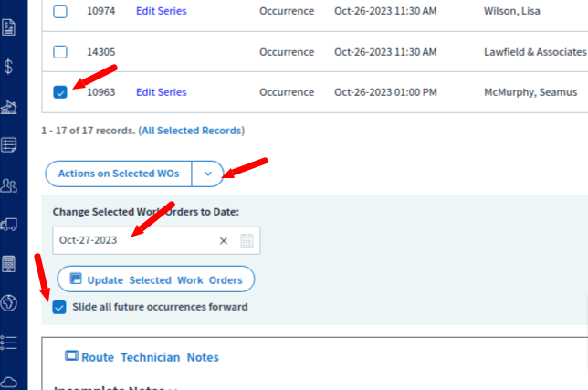Viewport: 588px width, 390px height.
Task: Open the calendar date picker icon
Action: point(247,240)
